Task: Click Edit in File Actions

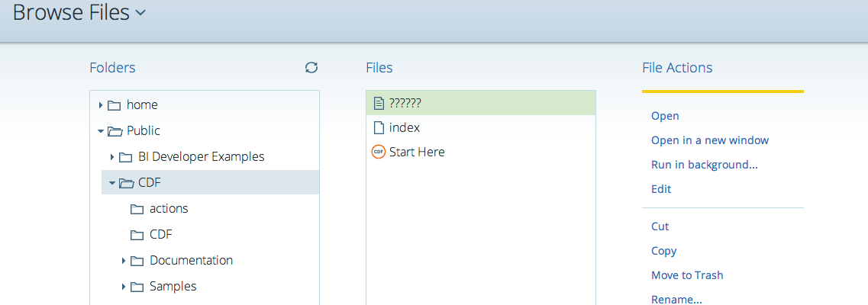Action: coord(661,189)
